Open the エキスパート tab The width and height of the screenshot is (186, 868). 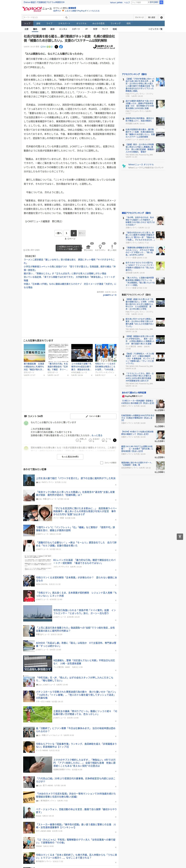pyautogui.click(x=64, y=24)
